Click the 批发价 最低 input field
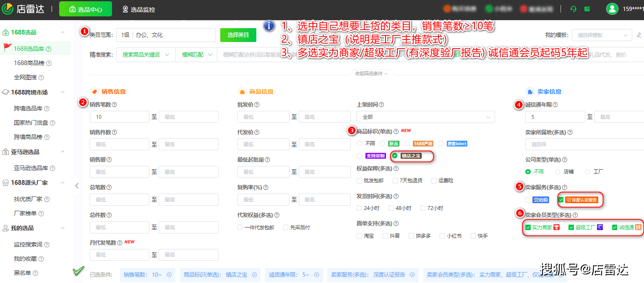This screenshot has height=283, width=644. (263, 117)
